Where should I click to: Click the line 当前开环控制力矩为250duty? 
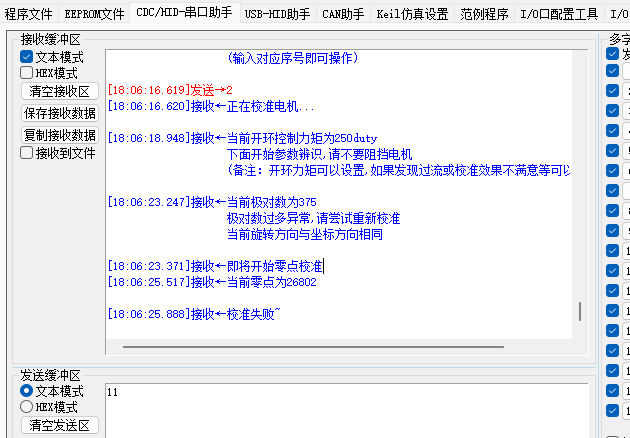tap(243, 138)
